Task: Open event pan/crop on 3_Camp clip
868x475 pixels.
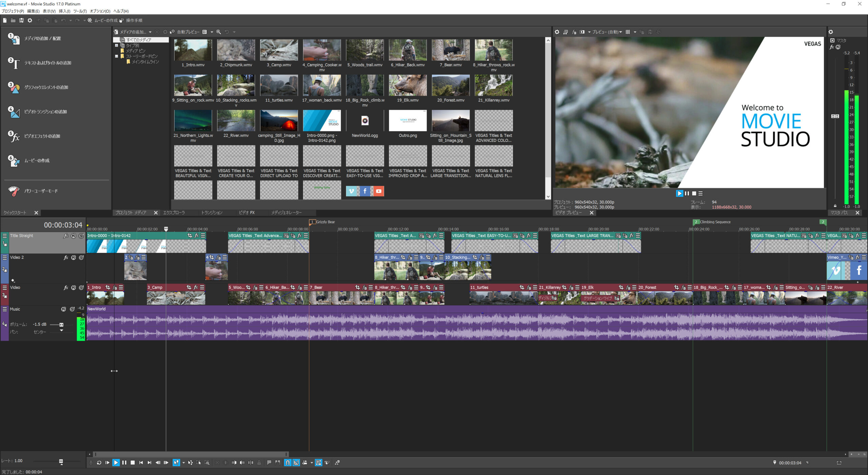Action: (x=189, y=287)
